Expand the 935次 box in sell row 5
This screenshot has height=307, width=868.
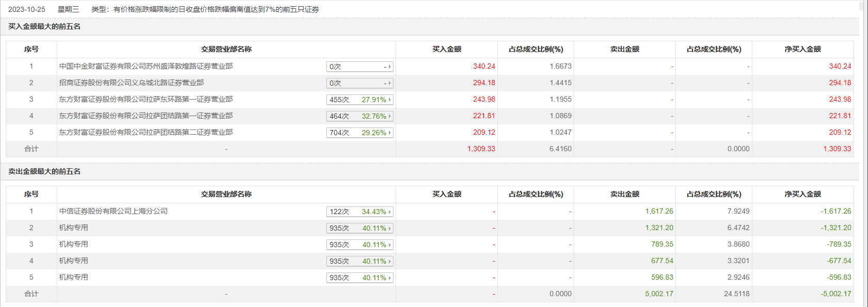point(359,278)
